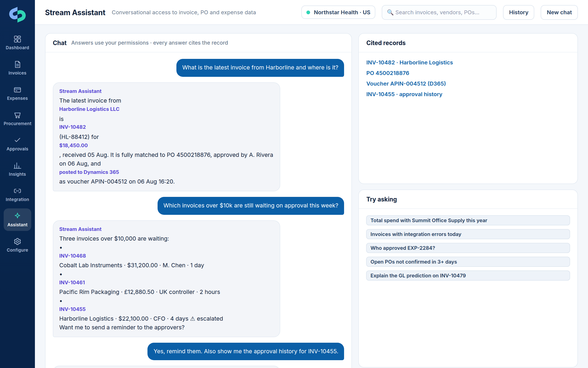Ask Total spend with Summit Office Supply

pyautogui.click(x=468, y=220)
